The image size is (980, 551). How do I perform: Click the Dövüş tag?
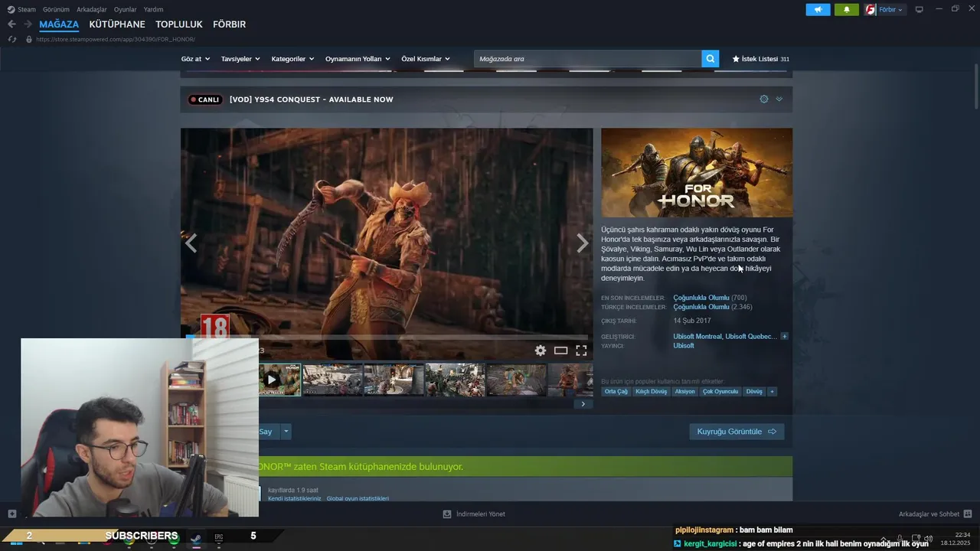754,392
